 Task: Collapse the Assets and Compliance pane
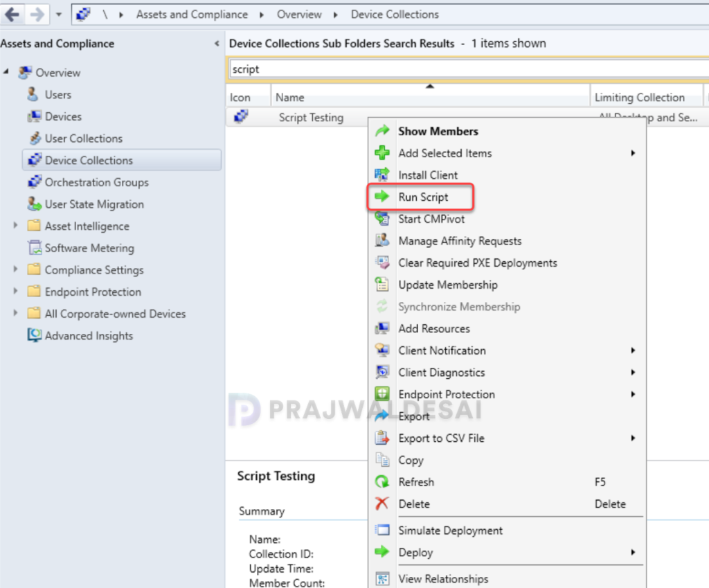click(x=217, y=44)
